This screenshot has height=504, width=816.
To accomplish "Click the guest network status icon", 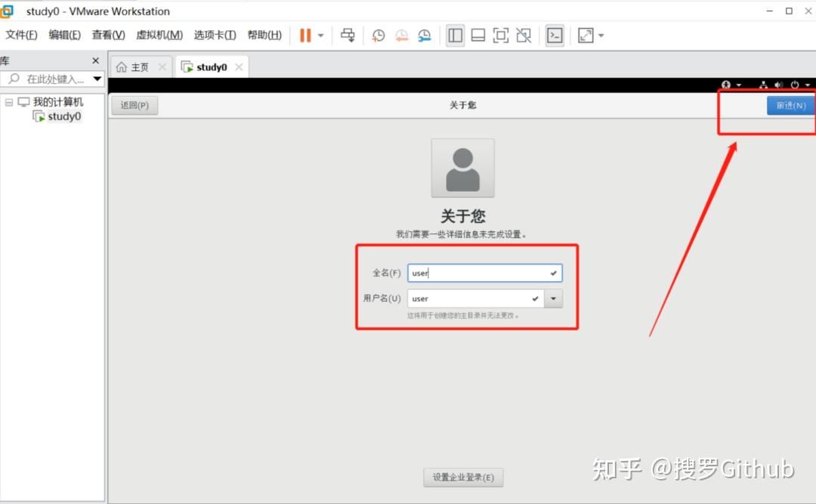I will click(763, 85).
